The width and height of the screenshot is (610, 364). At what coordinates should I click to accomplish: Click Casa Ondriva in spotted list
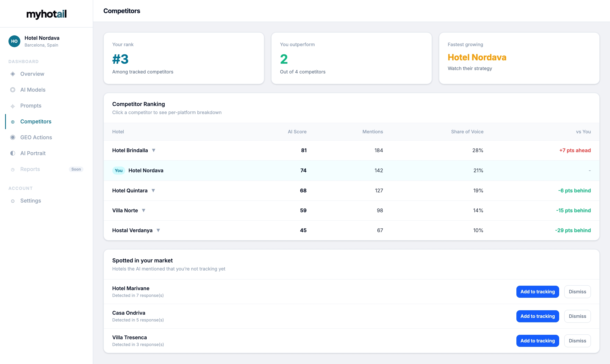(129, 313)
